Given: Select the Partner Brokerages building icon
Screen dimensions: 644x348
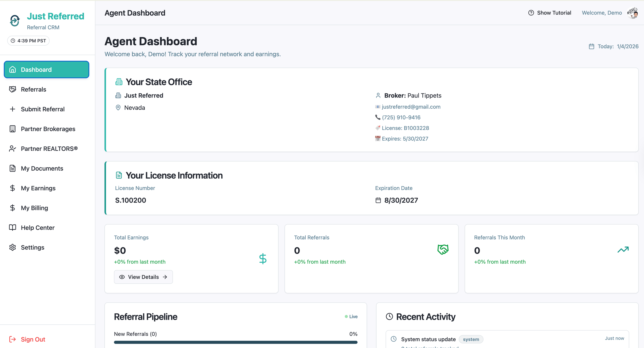Looking at the screenshot, I should [13, 129].
